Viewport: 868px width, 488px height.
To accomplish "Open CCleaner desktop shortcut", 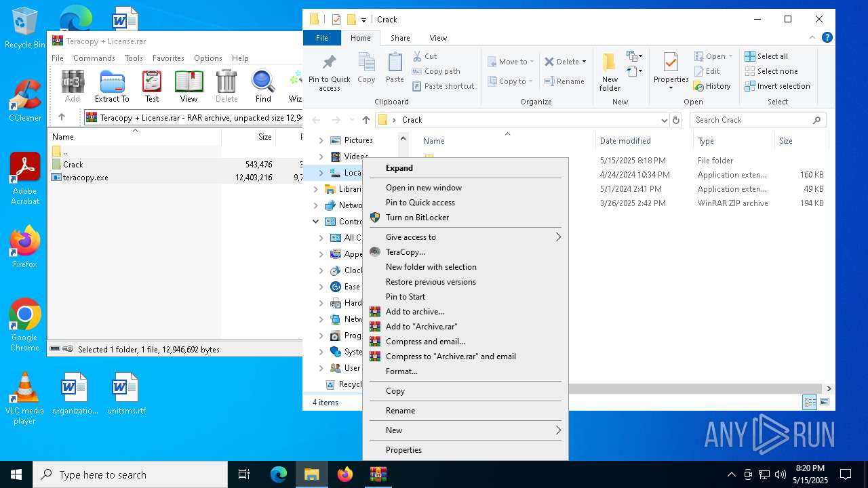I will click(25, 101).
